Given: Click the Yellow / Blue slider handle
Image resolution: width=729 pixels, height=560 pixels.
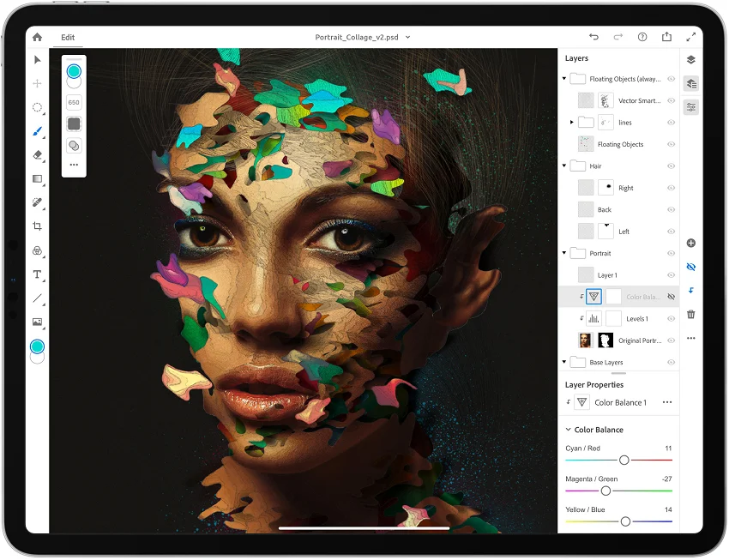Looking at the screenshot, I should pos(625,521).
